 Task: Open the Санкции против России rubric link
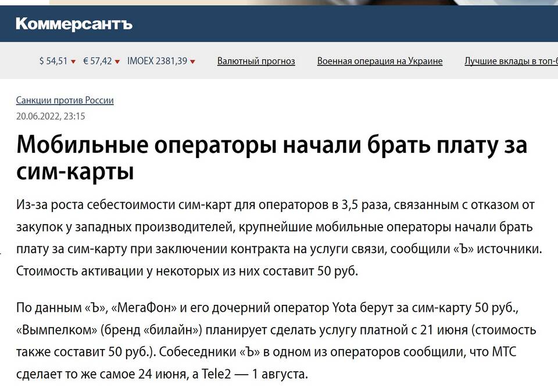pyautogui.click(x=65, y=100)
